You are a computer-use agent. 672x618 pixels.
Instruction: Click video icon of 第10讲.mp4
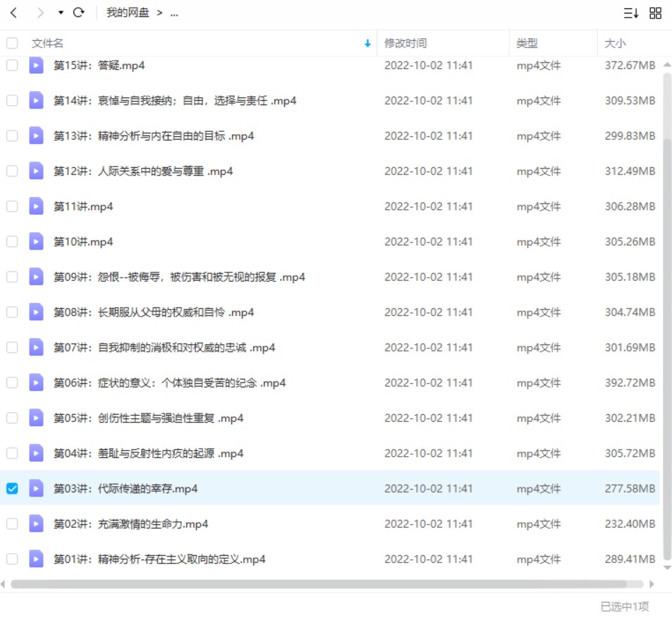[36, 241]
